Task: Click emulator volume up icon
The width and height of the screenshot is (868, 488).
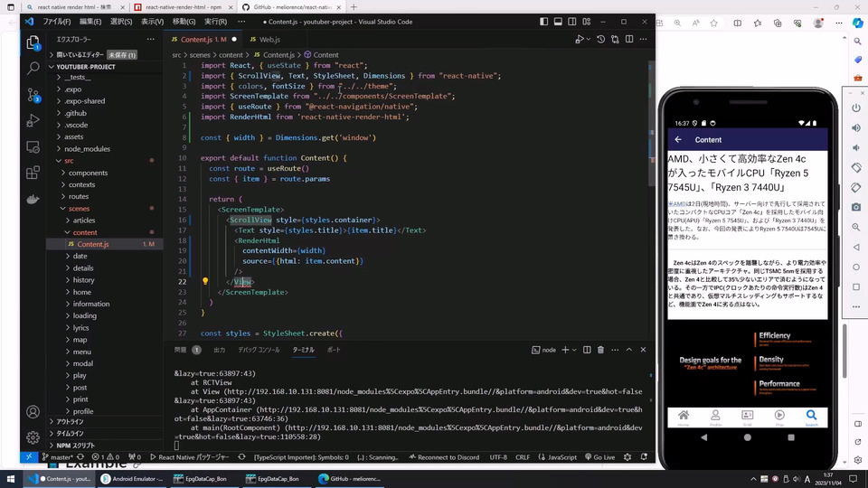Action: (x=856, y=127)
